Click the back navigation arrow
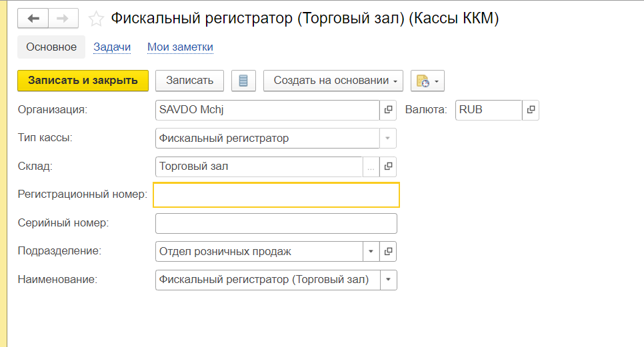 (33, 19)
